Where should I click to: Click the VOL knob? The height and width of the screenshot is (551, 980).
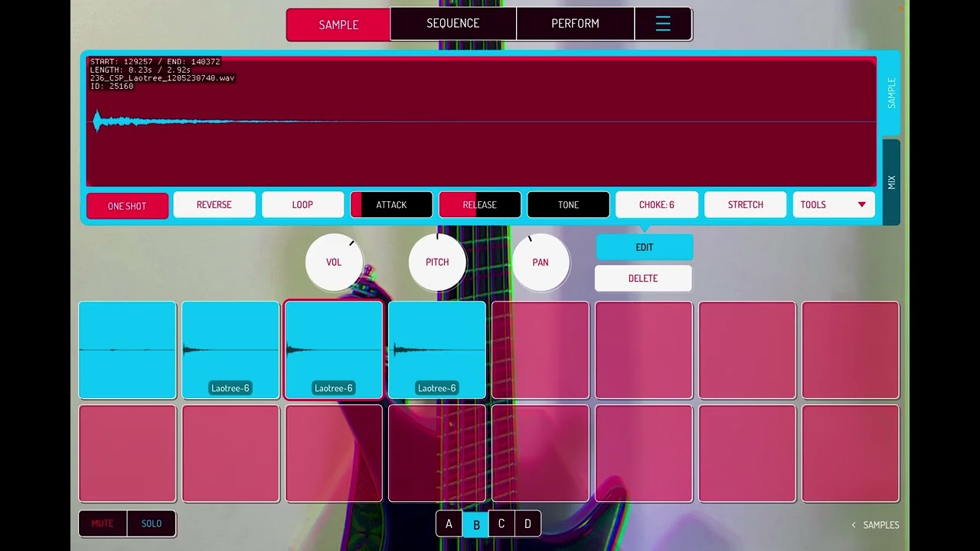(x=335, y=262)
